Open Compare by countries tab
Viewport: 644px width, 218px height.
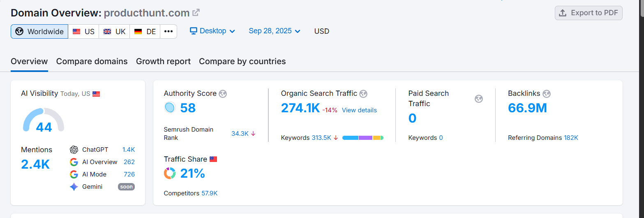click(x=242, y=61)
